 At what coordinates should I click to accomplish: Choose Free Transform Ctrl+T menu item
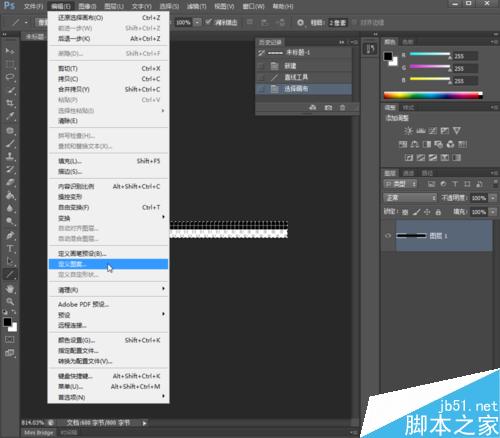108,207
